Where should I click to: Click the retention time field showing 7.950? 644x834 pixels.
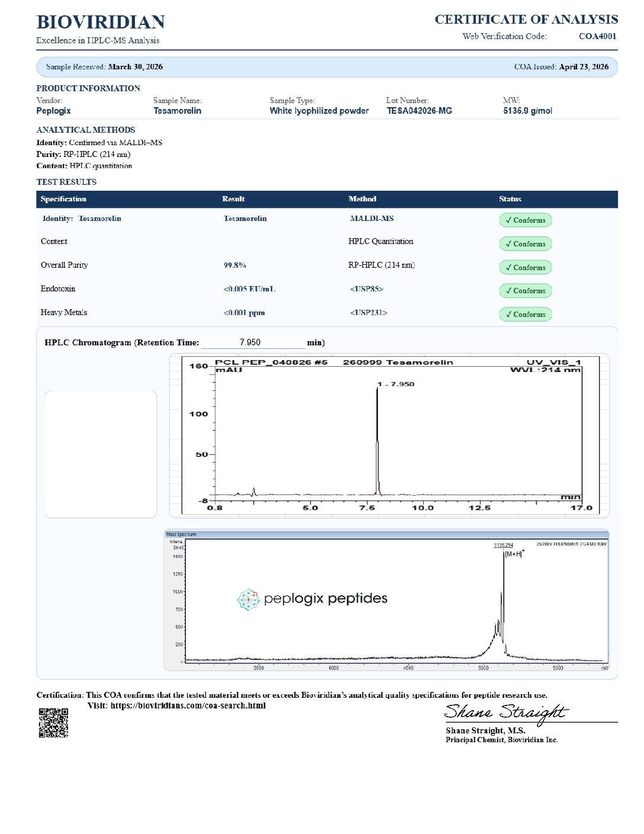253,342
